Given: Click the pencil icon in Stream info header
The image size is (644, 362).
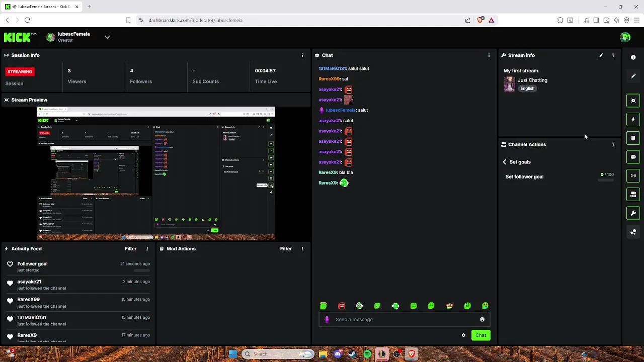Looking at the screenshot, I should point(601,55).
